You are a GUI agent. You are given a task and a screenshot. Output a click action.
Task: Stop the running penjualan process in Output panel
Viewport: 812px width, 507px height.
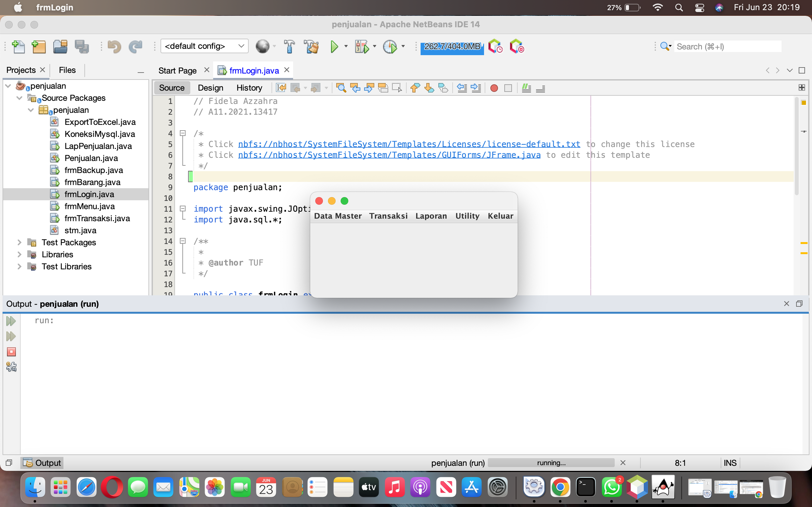pyautogui.click(x=11, y=352)
